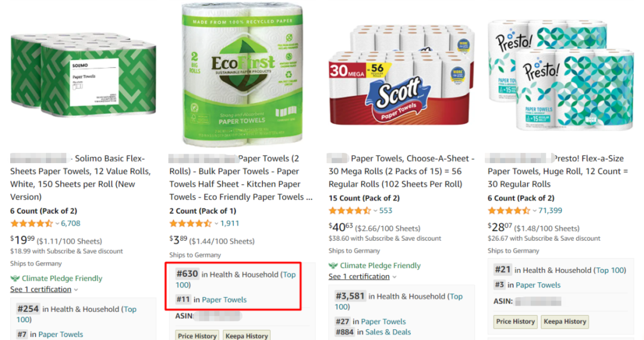This screenshot has width=644, height=340.
Task: Open rating breakdown arrow beside 71,399 reviews
Action: click(x=535, y=211)
